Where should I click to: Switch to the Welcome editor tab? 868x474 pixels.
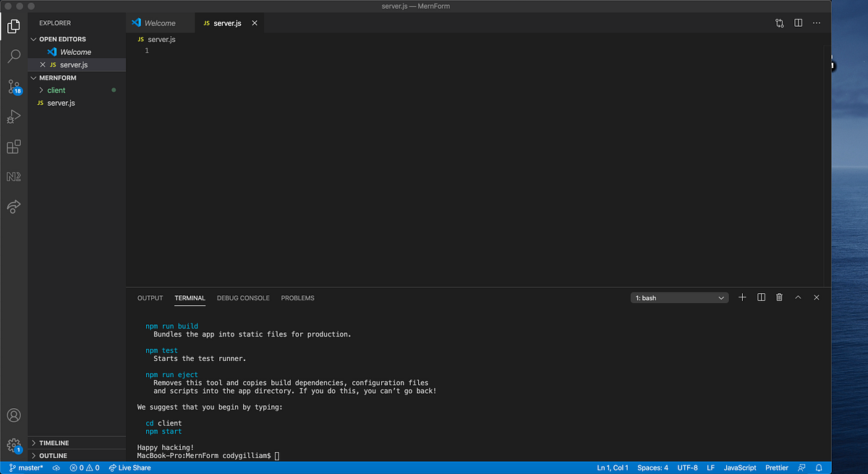pyautogui.click(x=160, y=23)
